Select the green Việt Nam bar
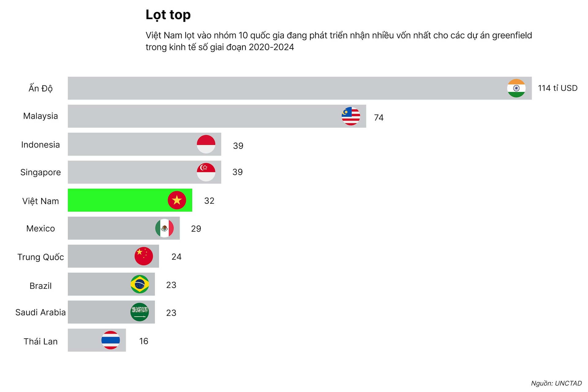 pyautogui.click(x=130, y=200)
